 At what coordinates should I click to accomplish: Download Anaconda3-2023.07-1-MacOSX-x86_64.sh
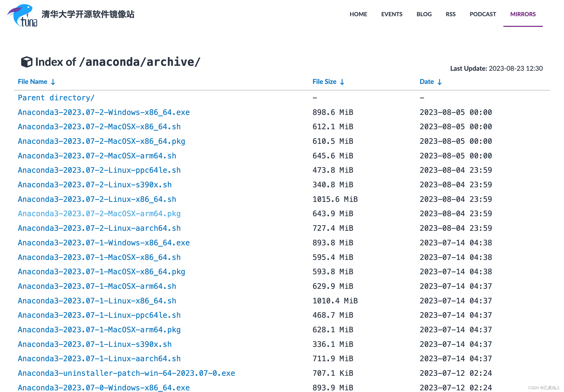coord(99,257)
